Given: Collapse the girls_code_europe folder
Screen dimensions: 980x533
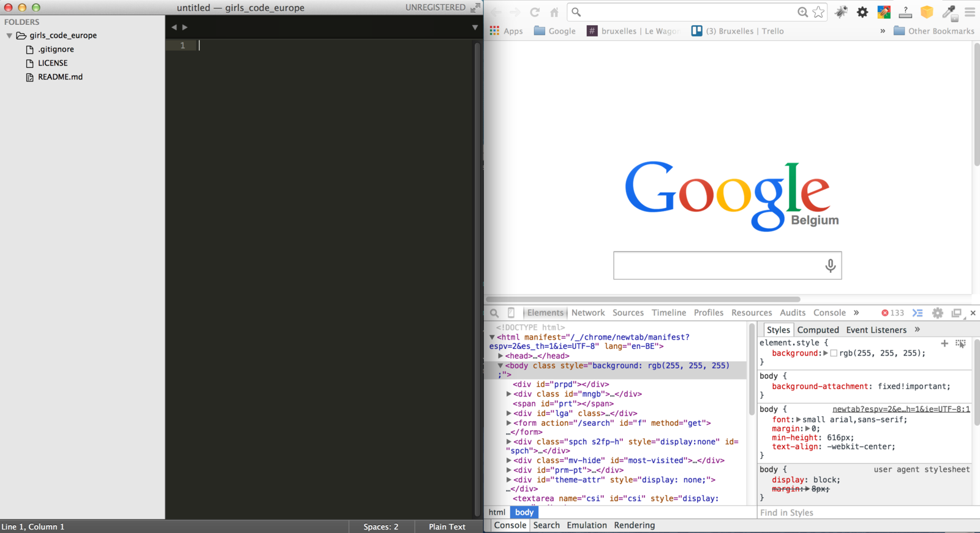Looking at the screenshot, I should pos(9,35).
